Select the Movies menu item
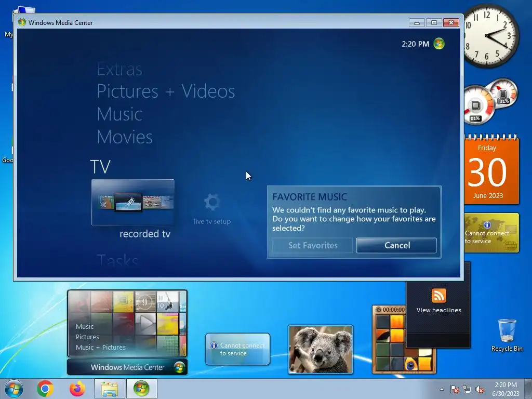 tap(125, 137)
